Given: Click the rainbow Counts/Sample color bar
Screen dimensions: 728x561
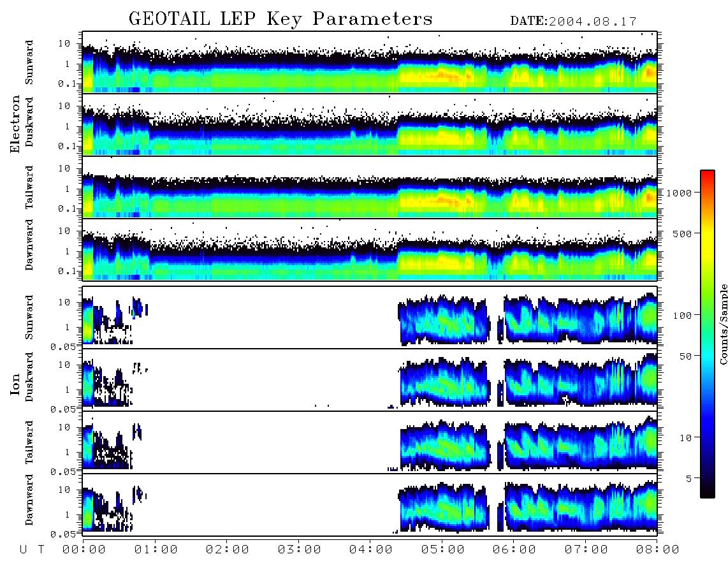Looking at the screenshot, I should pyautogui.click(x=708, y=334).
